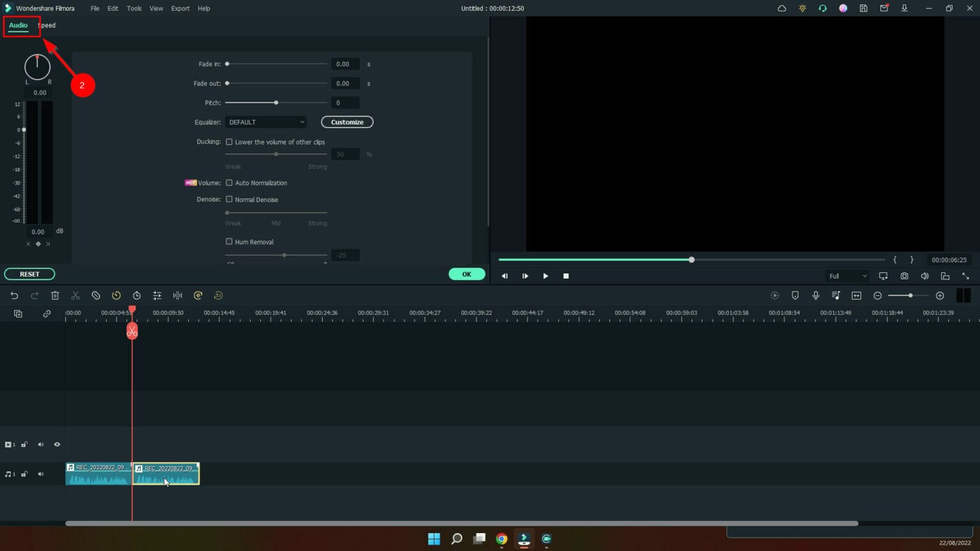Confirm audio settings with the OK button
Viewport: 980px width, 551px height.
tap(466, 274)
